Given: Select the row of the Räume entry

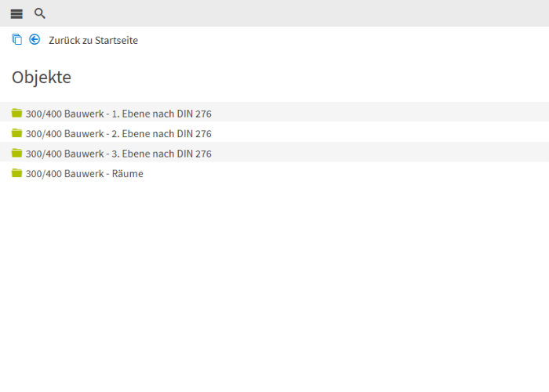Looking at the screenshot, I should (274, 172).
